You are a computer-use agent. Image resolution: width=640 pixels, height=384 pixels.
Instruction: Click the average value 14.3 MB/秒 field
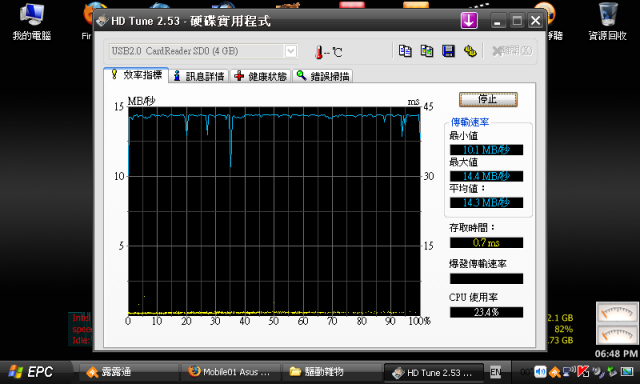click(x=486, y=202)
